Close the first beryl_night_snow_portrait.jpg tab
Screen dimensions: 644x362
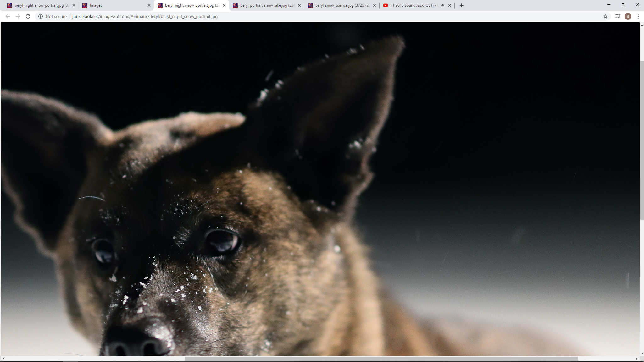74,5
